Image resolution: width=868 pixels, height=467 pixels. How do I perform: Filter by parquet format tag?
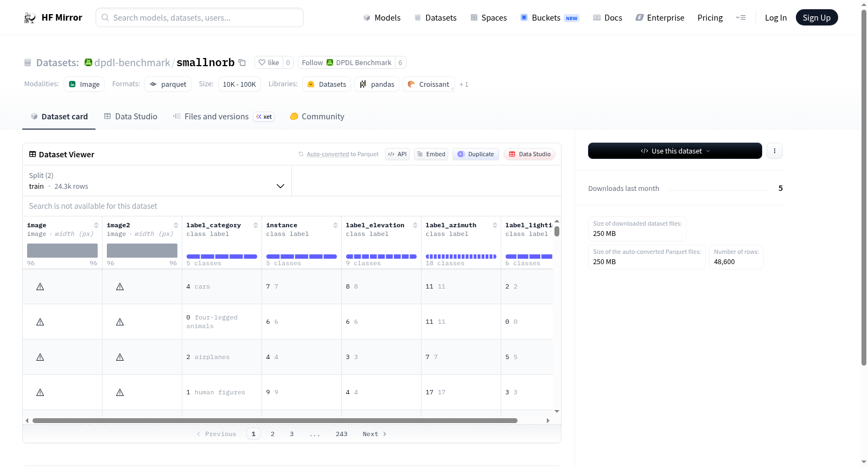click(x=168, y=84)
